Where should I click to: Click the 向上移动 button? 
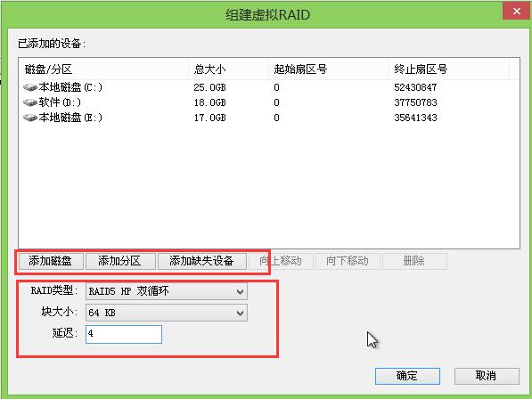click(281, 261)
